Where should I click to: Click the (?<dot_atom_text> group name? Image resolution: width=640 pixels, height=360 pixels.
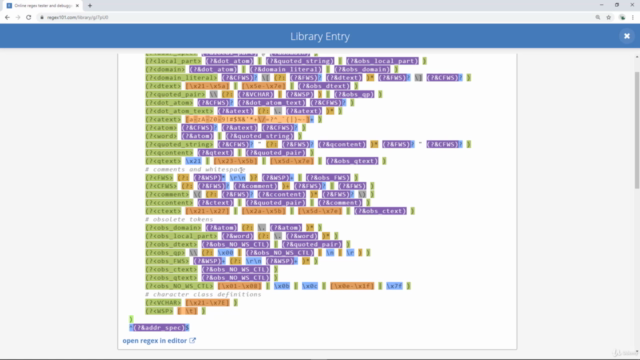click(x=179, y=111)
